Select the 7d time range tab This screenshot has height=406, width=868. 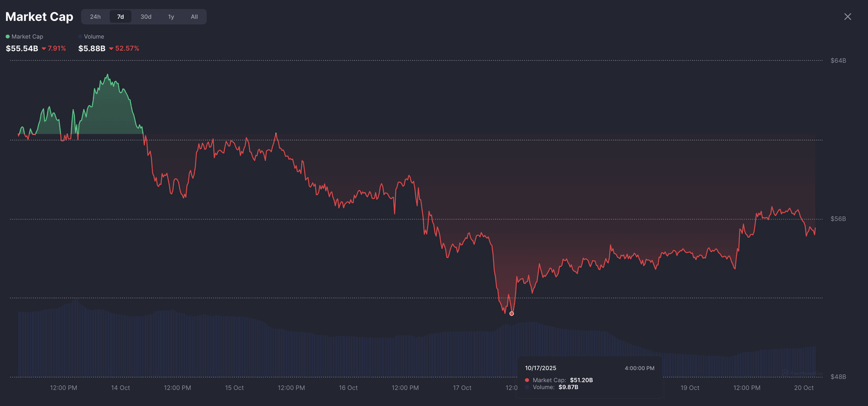coord(120,17)
